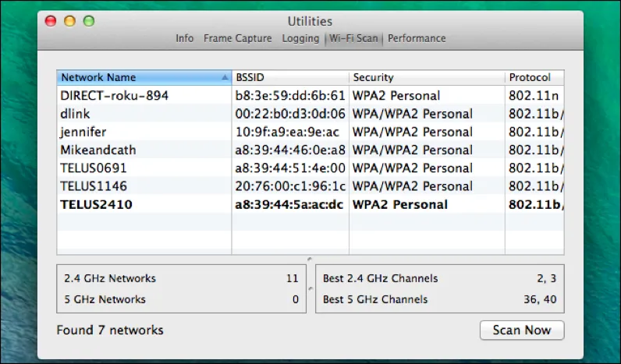Select the Logging tab

pos(300,38)
